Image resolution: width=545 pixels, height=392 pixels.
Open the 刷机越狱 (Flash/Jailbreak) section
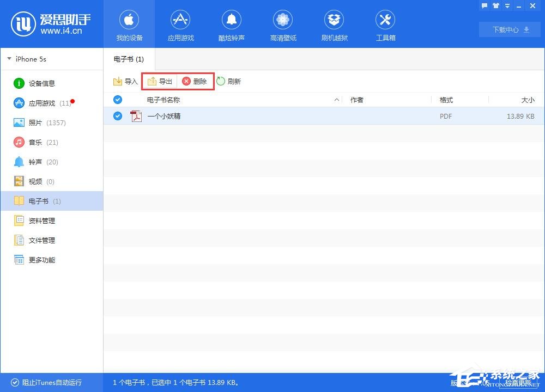point(334,24)
